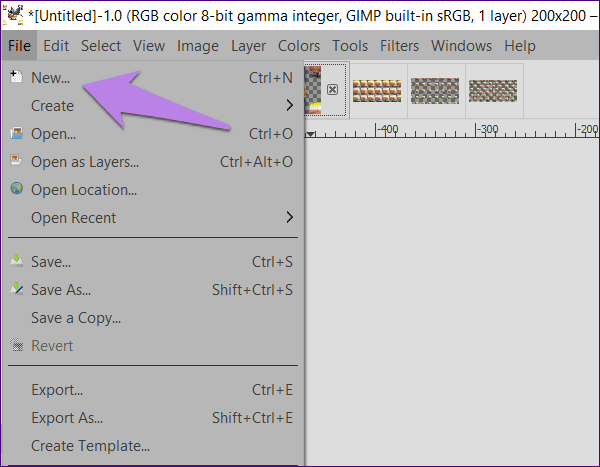The width and height of the screenshot is (600, 467).
Task: Choose Create Template...
Action: 152,446
